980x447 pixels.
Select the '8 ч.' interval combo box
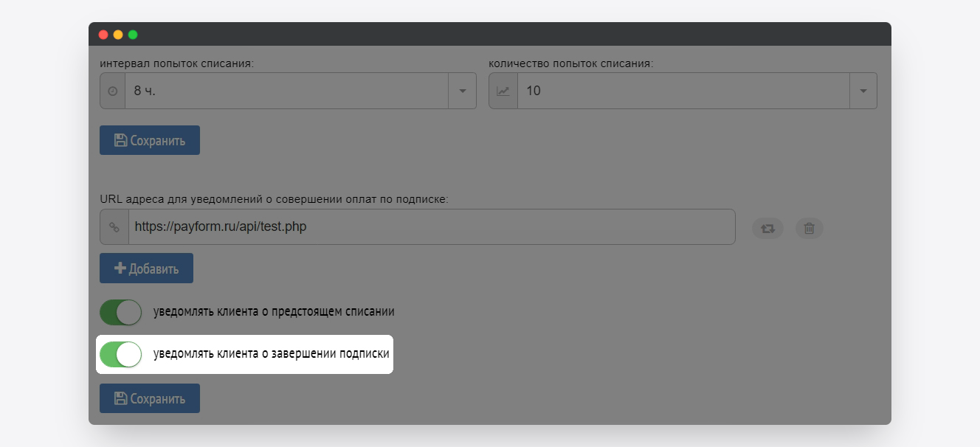(286, 91)
